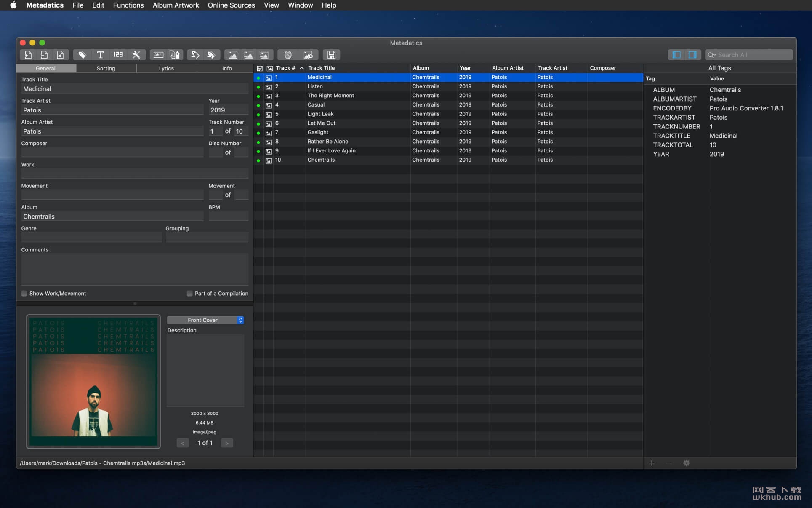Click the add files toolbar icon
812x508 pixels.
point(28,55)
